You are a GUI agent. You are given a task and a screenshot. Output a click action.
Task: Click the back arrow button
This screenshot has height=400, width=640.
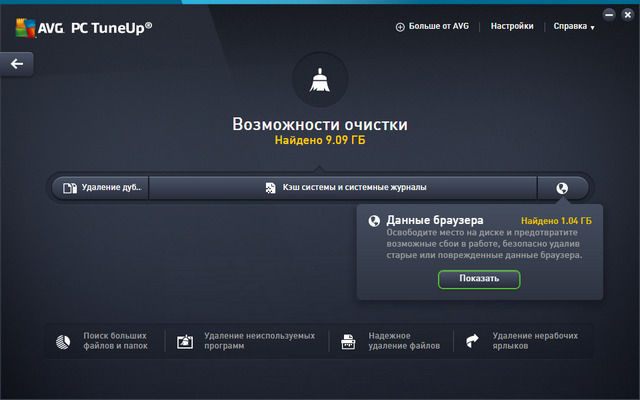[x=17, y=64]
